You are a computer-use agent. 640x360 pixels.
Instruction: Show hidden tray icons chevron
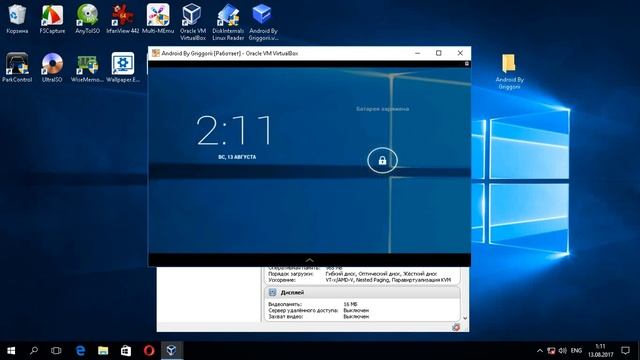click(540, 351)
